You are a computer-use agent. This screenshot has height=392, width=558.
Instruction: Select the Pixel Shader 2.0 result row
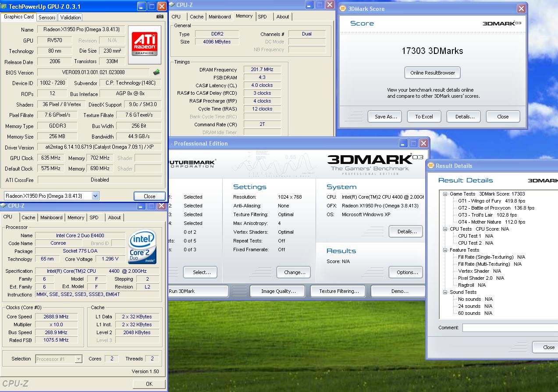tap(481, 278)
